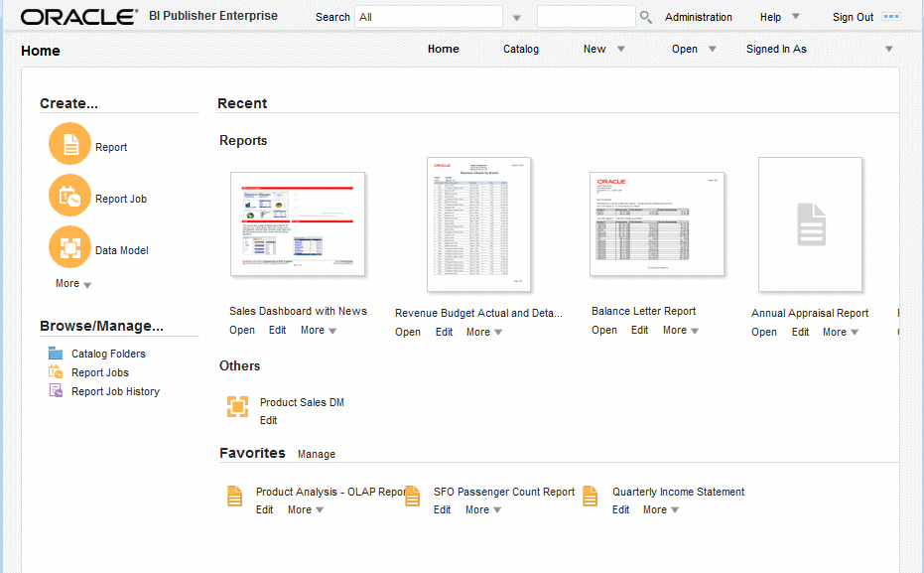Click the Report Job History link
This screenshot has height=573, width=924.
(x=115, y=391)
